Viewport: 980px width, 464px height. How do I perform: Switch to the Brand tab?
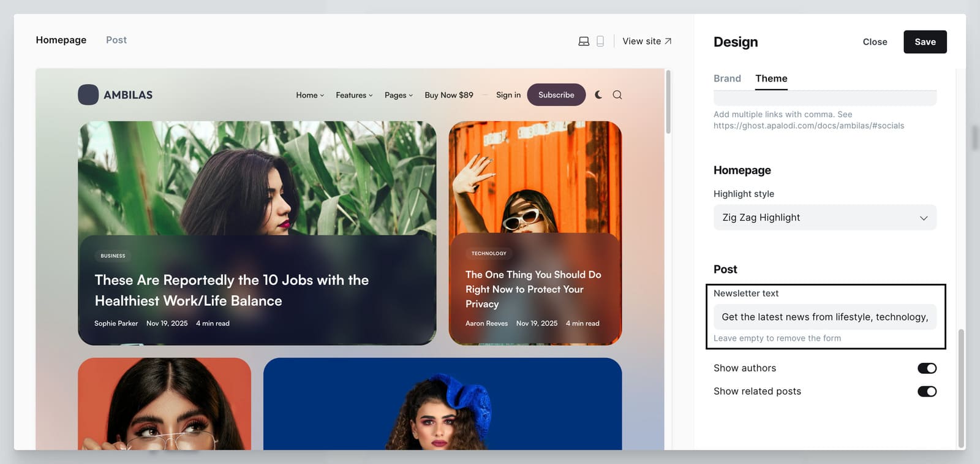727,78
